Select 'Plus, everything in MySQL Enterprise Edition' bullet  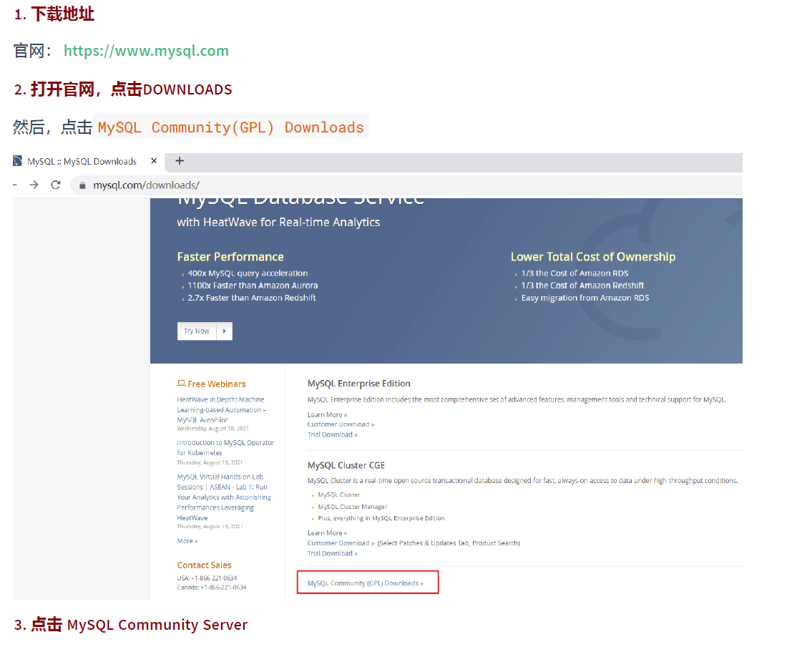381,518
